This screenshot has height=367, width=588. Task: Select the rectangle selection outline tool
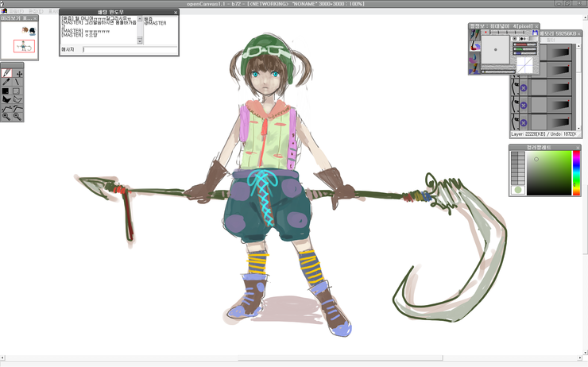[17, 91]
